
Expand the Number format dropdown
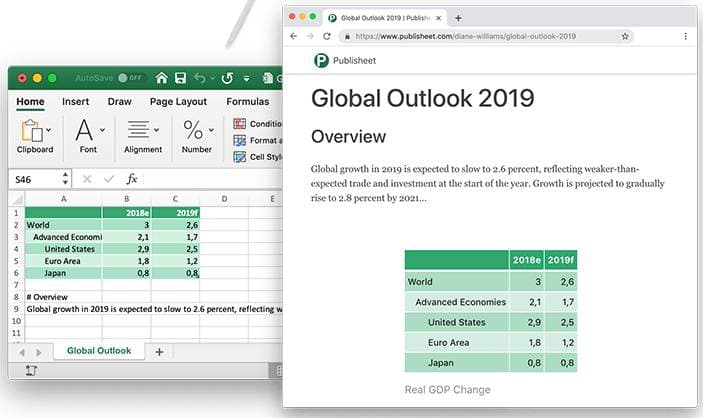tap(211, 130)
